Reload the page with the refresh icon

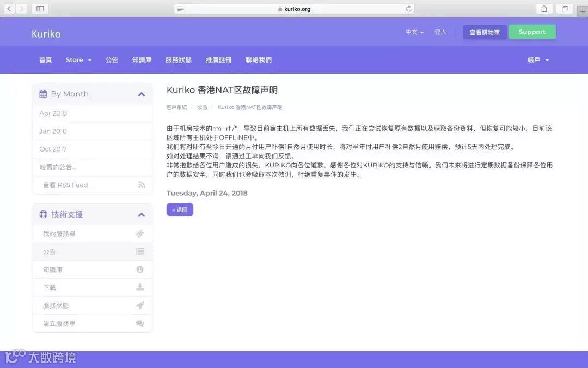(409, 9)
